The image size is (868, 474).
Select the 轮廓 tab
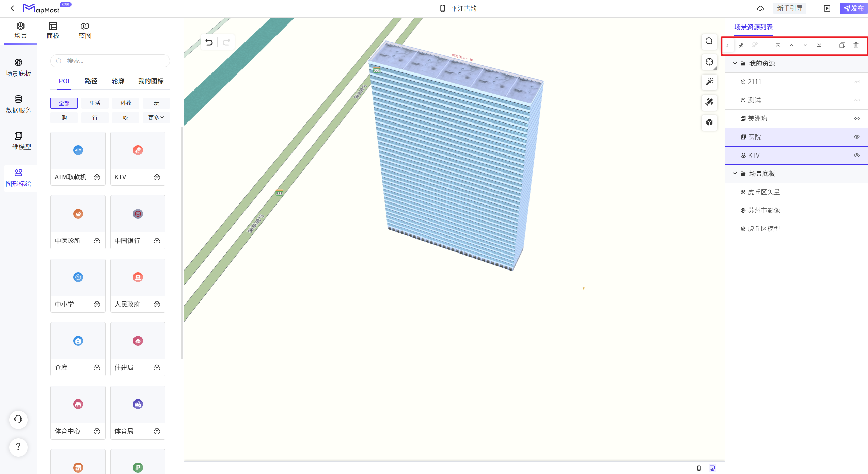[x=118, y=81]
